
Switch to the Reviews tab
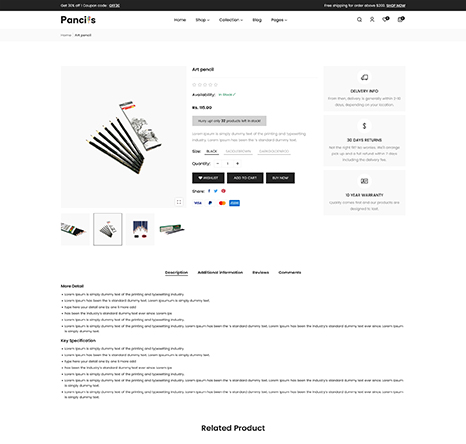point(261,272)
